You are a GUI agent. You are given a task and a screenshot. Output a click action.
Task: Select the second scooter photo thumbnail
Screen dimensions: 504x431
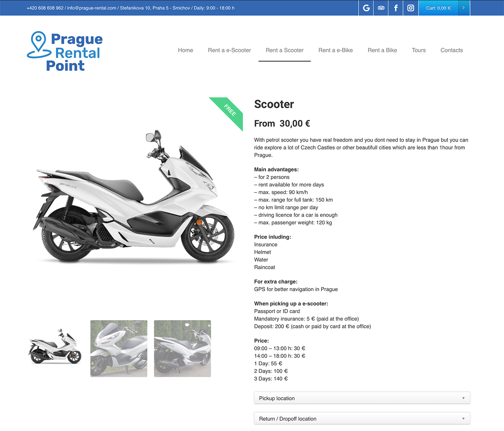(x=119, y=348)
